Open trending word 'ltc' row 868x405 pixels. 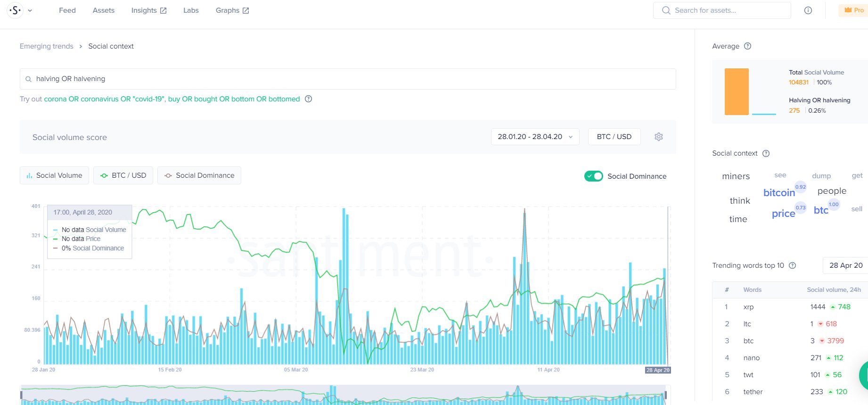click(x=790, y=324)
